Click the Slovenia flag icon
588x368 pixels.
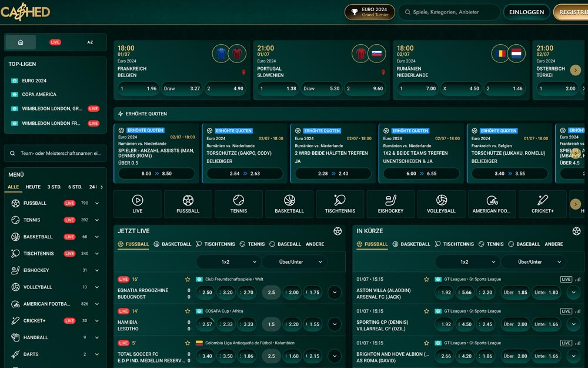(x=376, y=54)
